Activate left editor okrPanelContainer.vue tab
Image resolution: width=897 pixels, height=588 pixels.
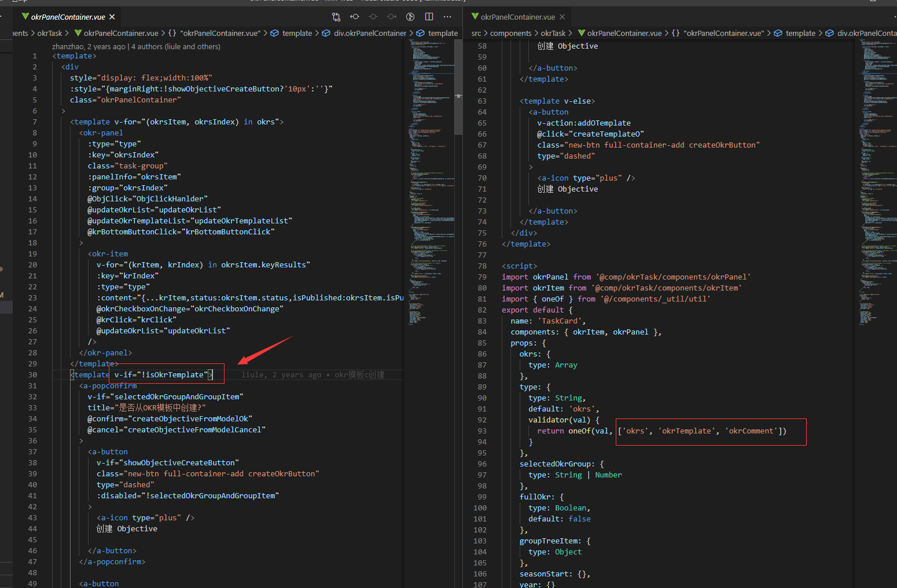68,17
